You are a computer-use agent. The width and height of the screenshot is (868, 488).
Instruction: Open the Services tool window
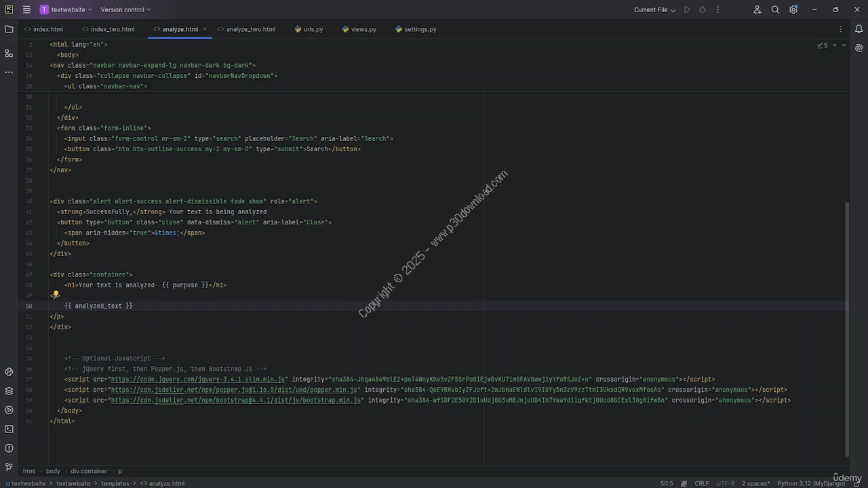point(9,410)
